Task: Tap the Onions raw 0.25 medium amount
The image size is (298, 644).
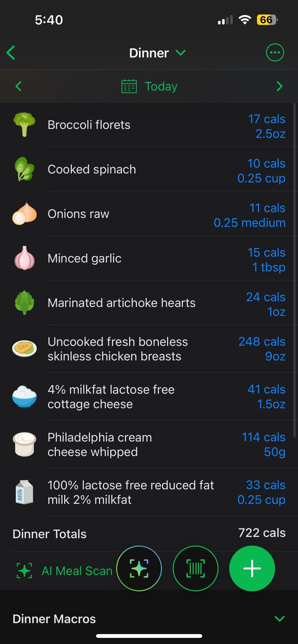Action: 249,223
